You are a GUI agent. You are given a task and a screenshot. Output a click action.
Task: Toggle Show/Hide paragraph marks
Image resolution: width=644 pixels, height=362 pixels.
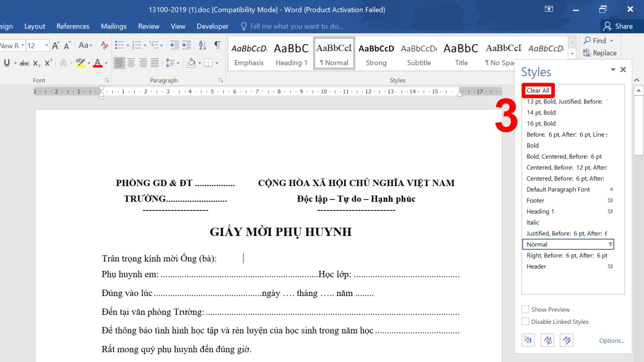click(x=217, y=46)
